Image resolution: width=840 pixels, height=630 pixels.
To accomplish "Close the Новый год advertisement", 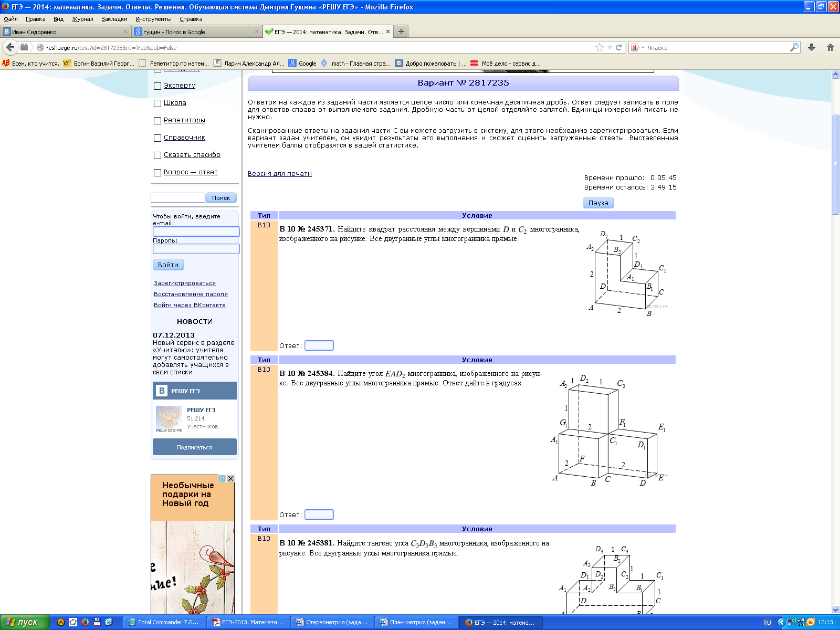I will (230, 479).
